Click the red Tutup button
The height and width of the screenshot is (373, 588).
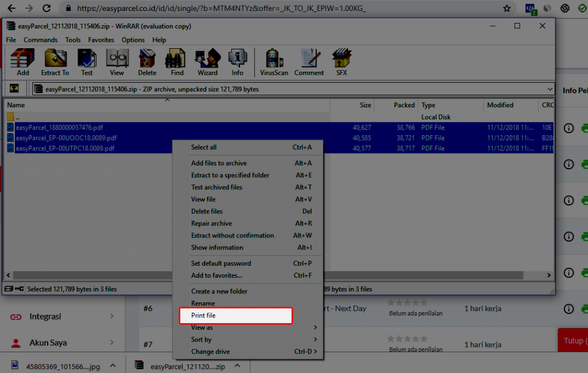tap(573, 340)
